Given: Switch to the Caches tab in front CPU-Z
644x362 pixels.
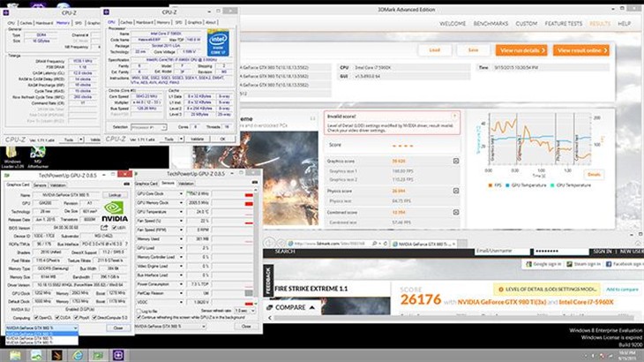Looking at the screenshot, I should pos(126,22).
